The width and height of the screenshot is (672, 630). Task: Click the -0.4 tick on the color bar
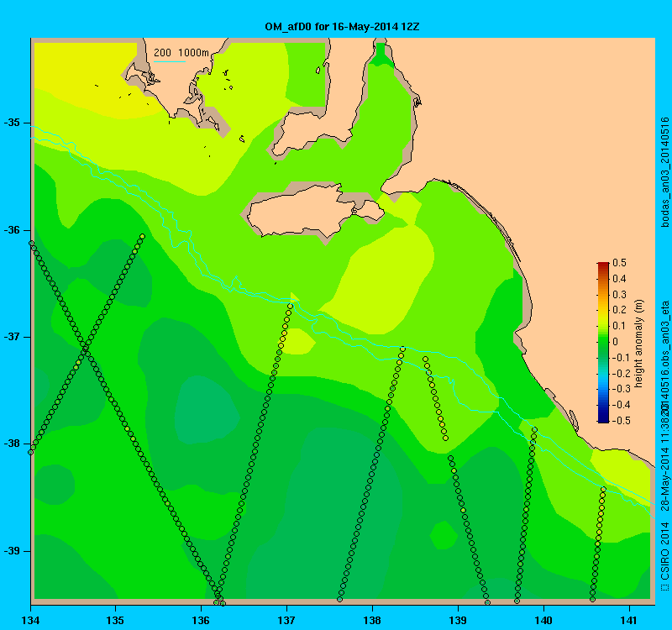[622, 405]
